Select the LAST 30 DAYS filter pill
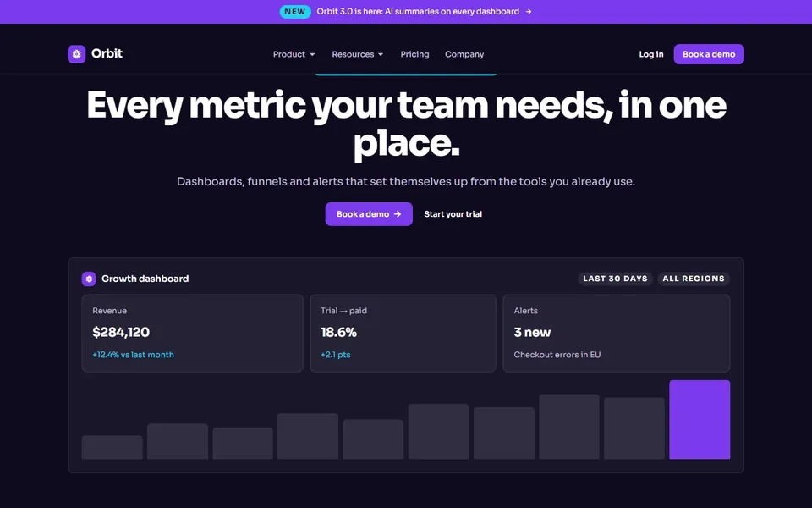The width and height of the screenshot is (812, 508). pos(615,279)
